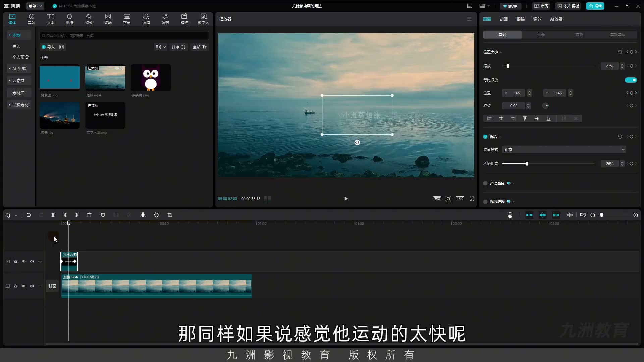Switch to the 调节 tab in properties
This screenshot has width=644, height=362.
537,19
